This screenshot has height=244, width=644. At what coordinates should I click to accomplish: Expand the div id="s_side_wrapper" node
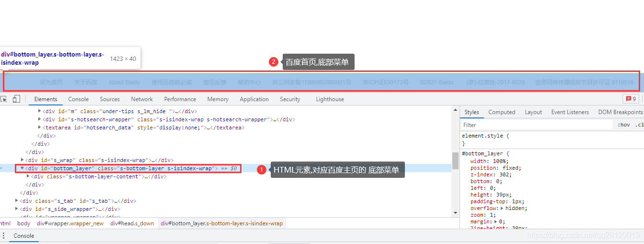(x=17, y=209)
